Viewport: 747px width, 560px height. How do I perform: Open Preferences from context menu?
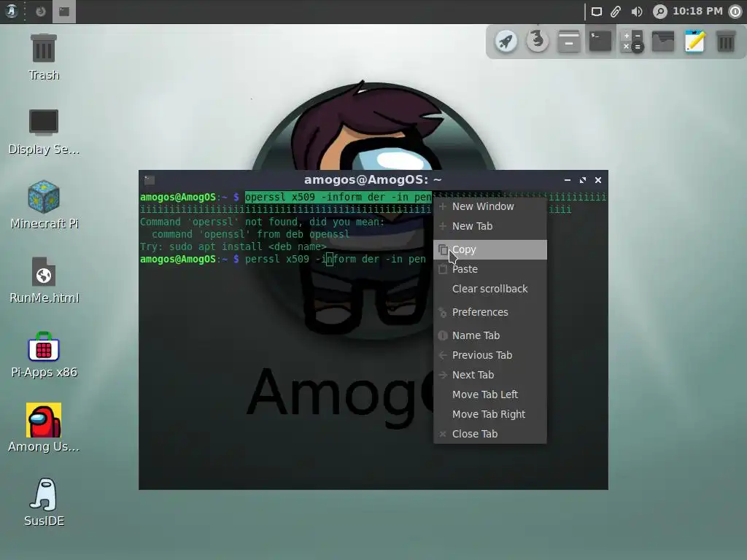490,312
